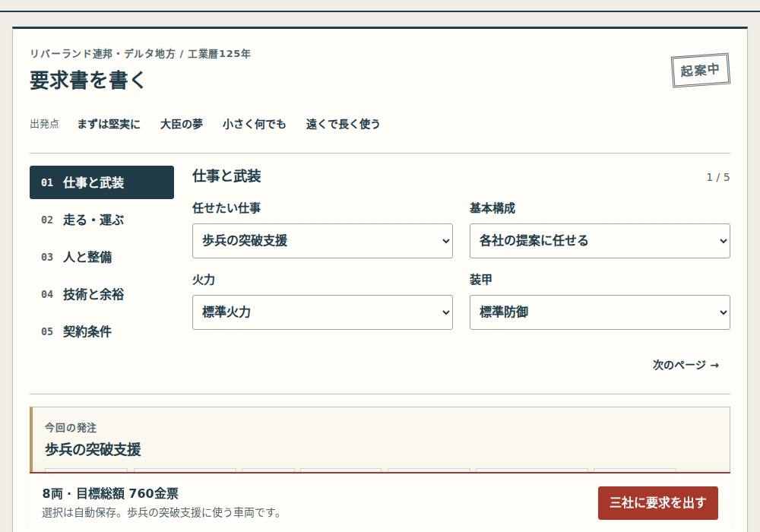Go to 次のページ
This screenshot has width=760, height=532.
686,365
